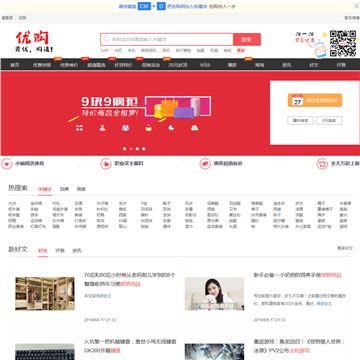360x360 pixels.
Task: Focus the keyword search input field
Action: [167, 39]
